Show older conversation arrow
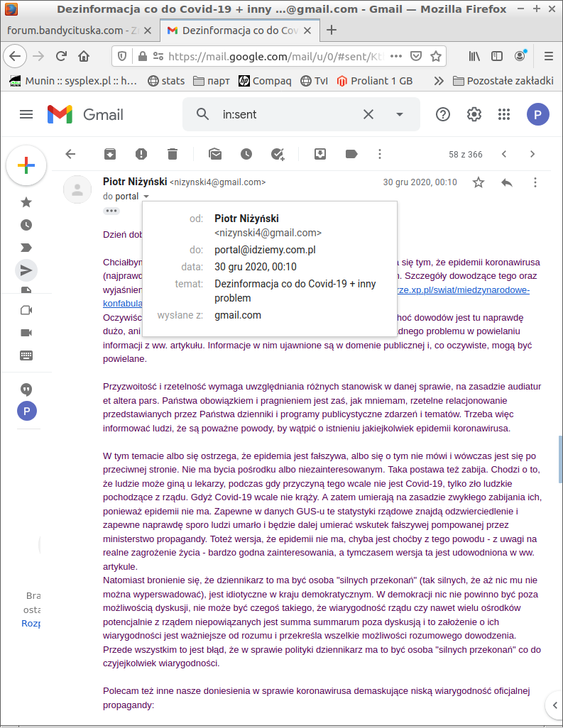 532,154
